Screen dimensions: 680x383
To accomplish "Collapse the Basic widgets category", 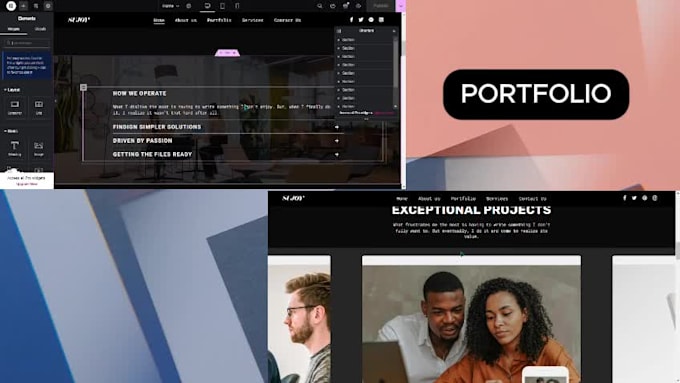I will pos(11,131).
